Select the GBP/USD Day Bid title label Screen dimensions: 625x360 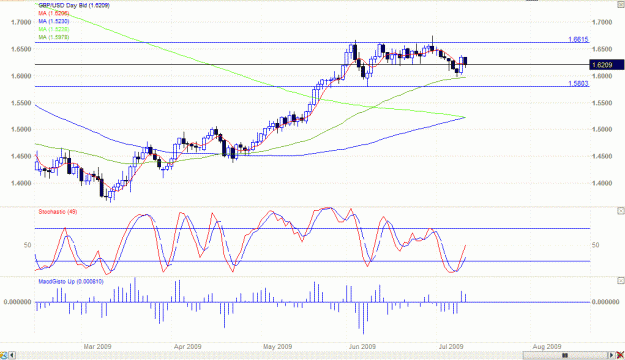(74, 6)
